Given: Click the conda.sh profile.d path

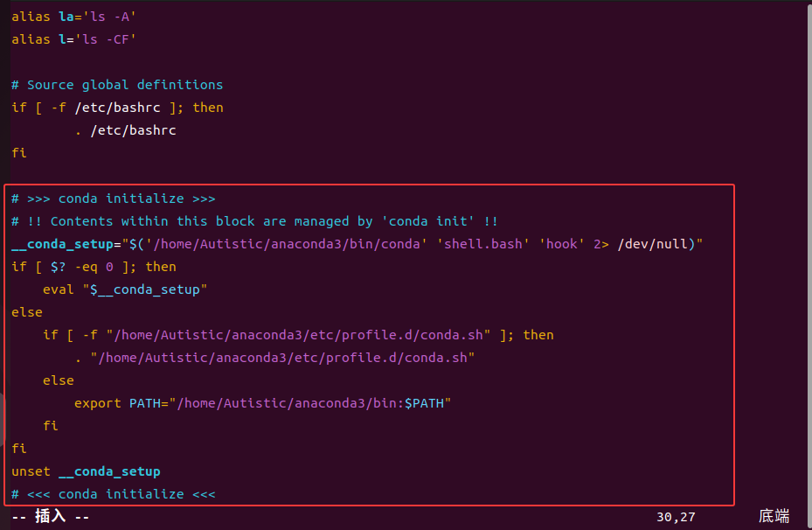Looking at the screenshot, I should pos(280,357).
